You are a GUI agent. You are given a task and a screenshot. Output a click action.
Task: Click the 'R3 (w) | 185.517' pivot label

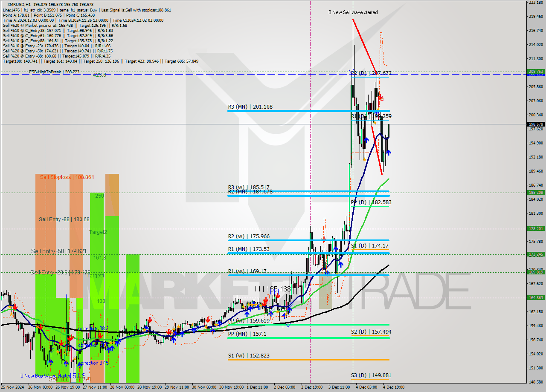coord(249,187)
